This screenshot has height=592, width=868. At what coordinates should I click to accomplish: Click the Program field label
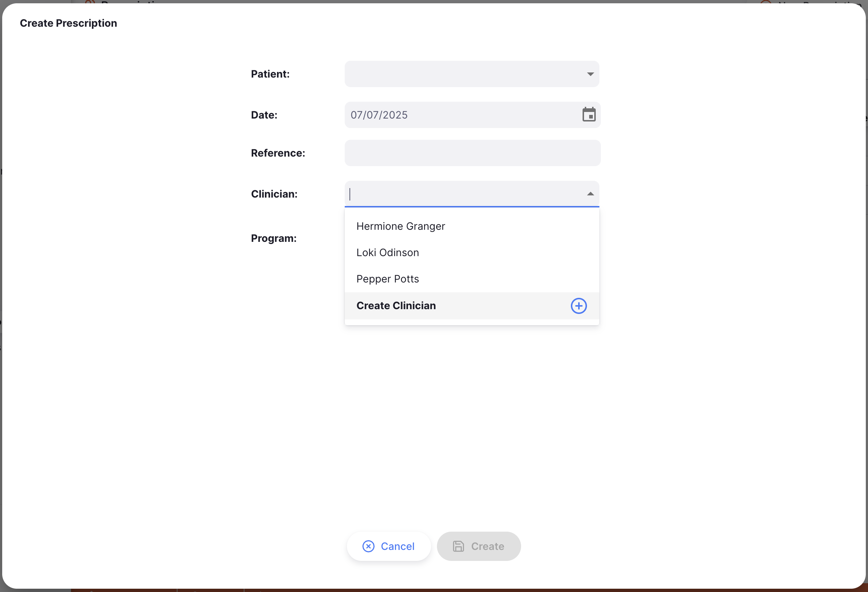[273, 238]
